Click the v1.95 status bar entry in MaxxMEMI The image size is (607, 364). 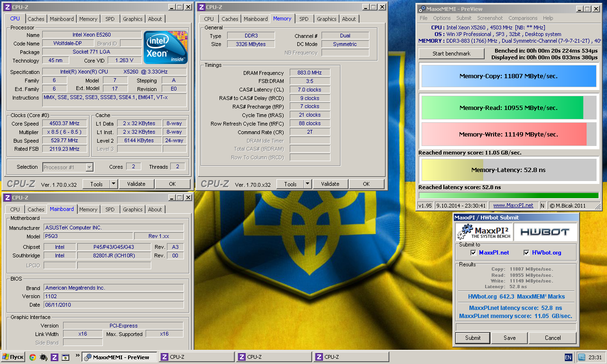click(425, 206)
